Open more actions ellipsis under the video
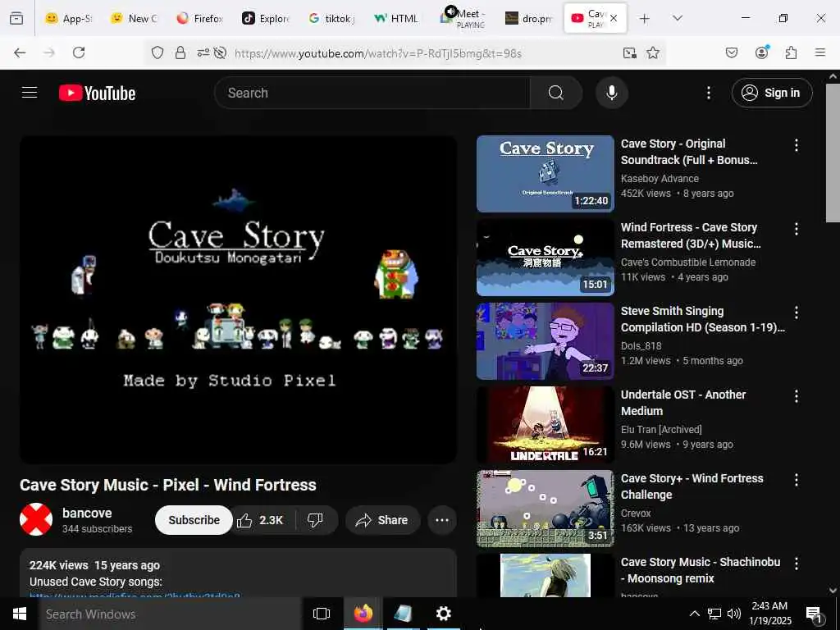The image size is (840, 630). [x=442, y=520]
